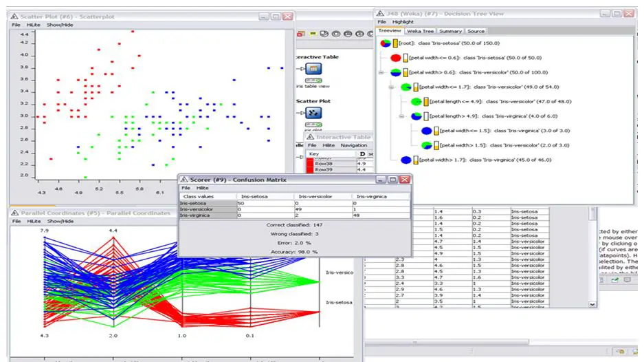Click the red toolbar icon in workflow editor
Viewport: 644px width, 362px height.
[x=301, y=34]
